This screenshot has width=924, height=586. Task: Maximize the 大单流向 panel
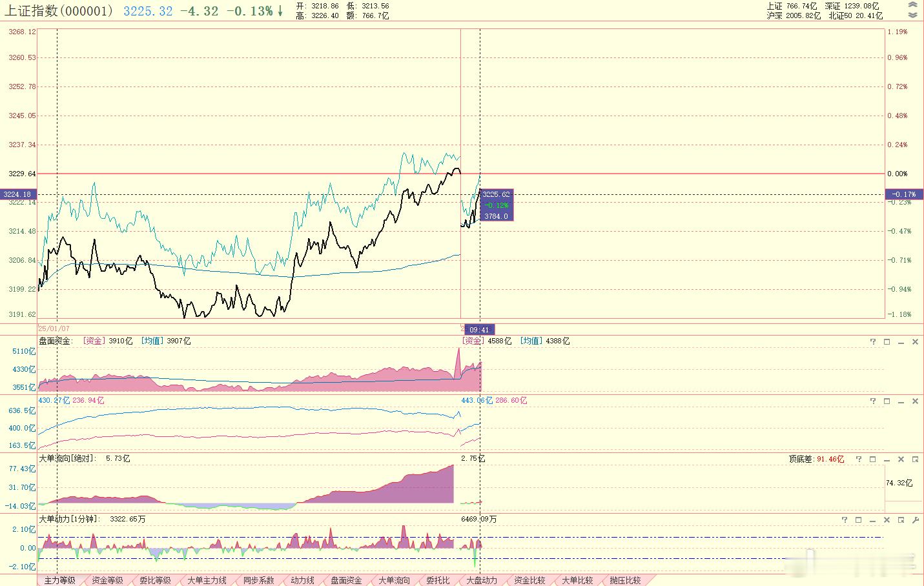pyautogui.click(x=872, y=459)
